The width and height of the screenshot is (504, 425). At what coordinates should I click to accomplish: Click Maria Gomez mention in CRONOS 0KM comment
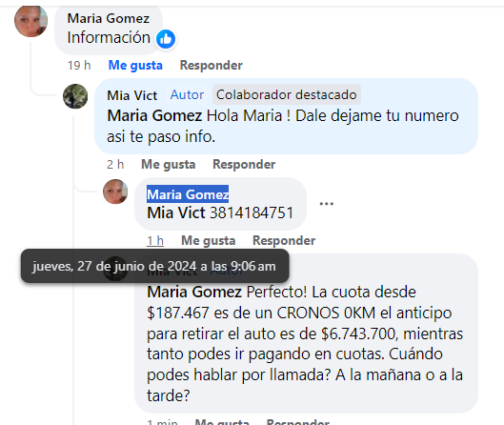[194, 293]
